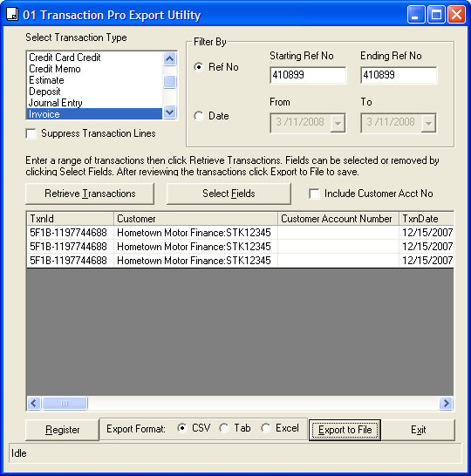Click Retrieve Transactions button
Viewport: 471px width, 476px height.
coord(90,194)
